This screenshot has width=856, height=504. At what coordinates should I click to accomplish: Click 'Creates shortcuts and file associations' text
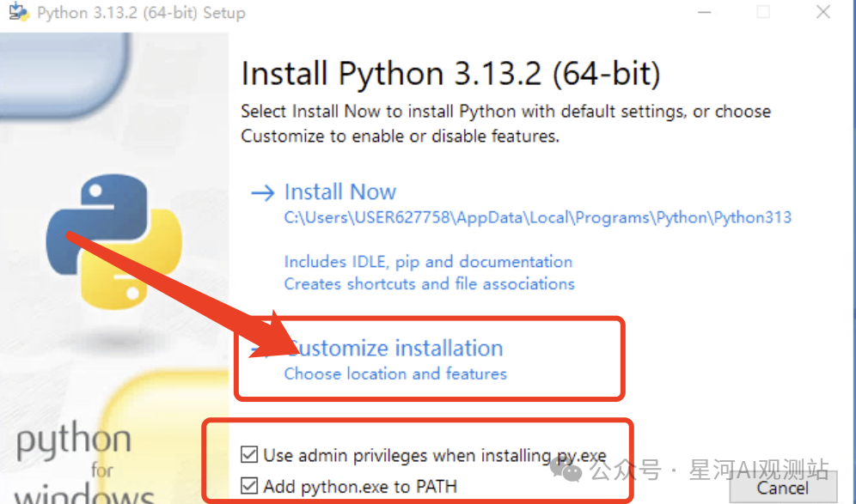(429, 284)
